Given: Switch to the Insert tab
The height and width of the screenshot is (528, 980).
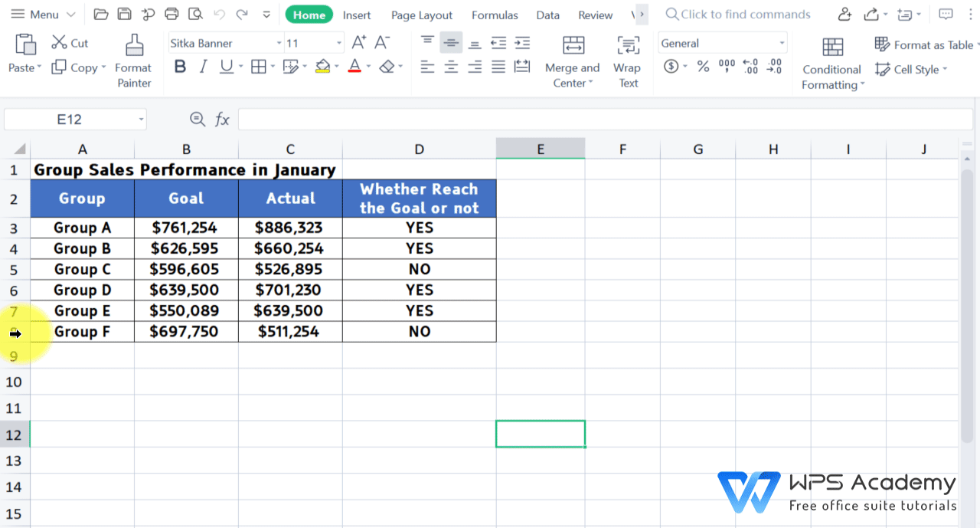Looking at the screenshot, I should (x=357, y=14).
